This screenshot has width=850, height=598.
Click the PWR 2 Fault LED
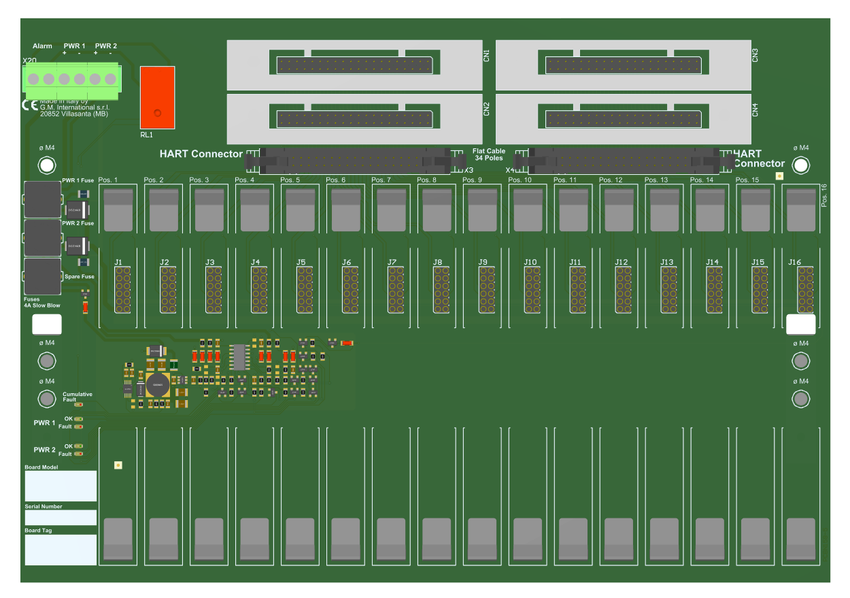point(79,454)
